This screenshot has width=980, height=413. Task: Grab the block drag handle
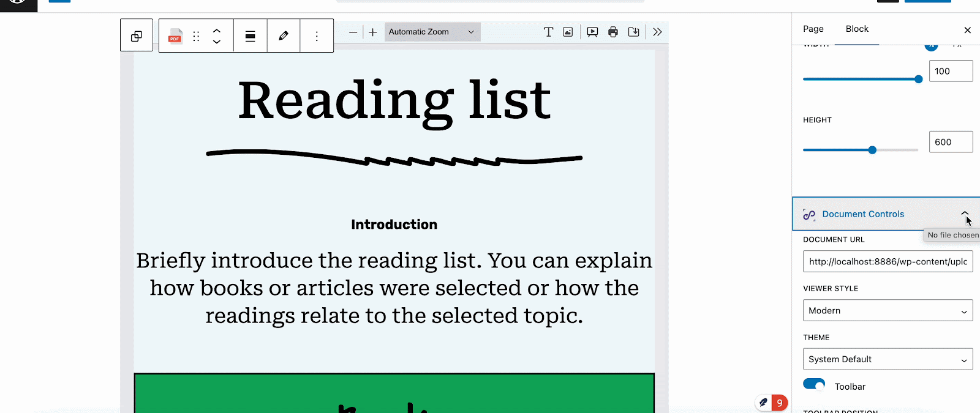196,36
